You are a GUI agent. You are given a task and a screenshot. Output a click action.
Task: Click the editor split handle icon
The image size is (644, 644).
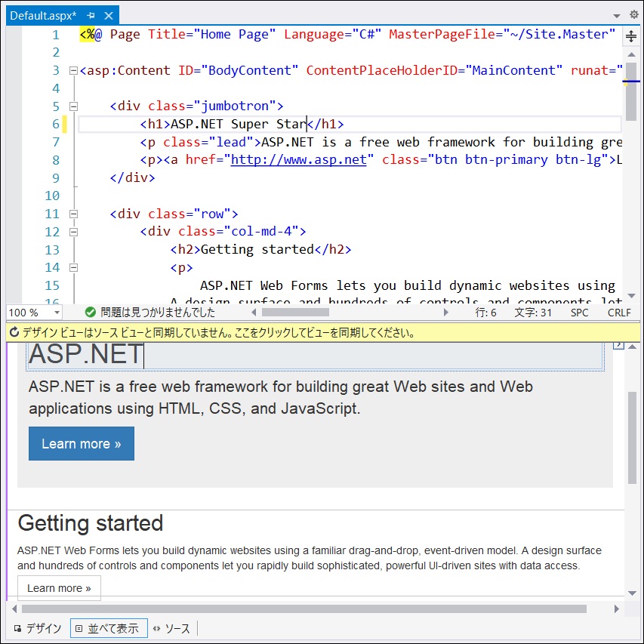click(631, 36)
